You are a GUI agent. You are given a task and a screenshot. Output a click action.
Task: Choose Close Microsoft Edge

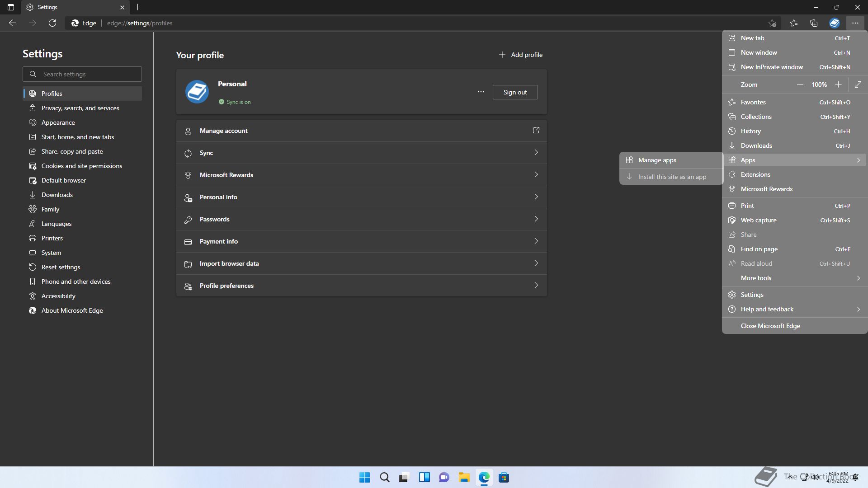pyautogui.click(x=795, y=326)
